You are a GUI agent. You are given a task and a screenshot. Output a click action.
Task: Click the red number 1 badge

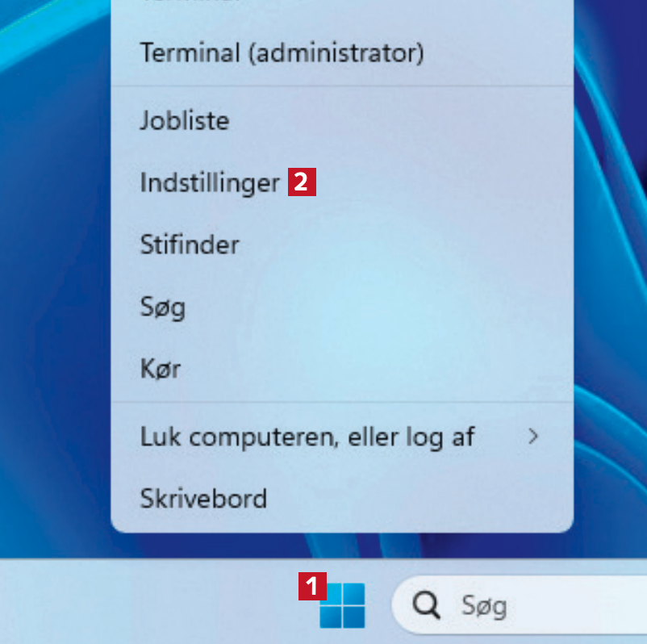click(x=312, y=586)
